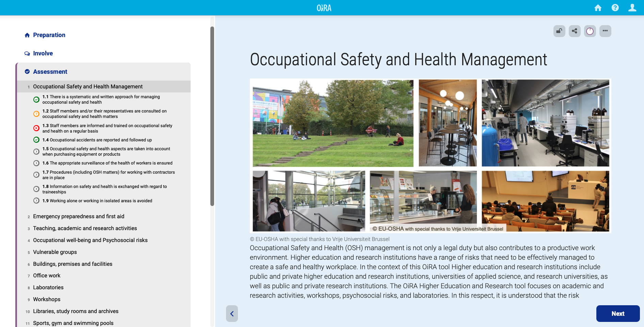Expand the Laboratories module

[48, 288]
